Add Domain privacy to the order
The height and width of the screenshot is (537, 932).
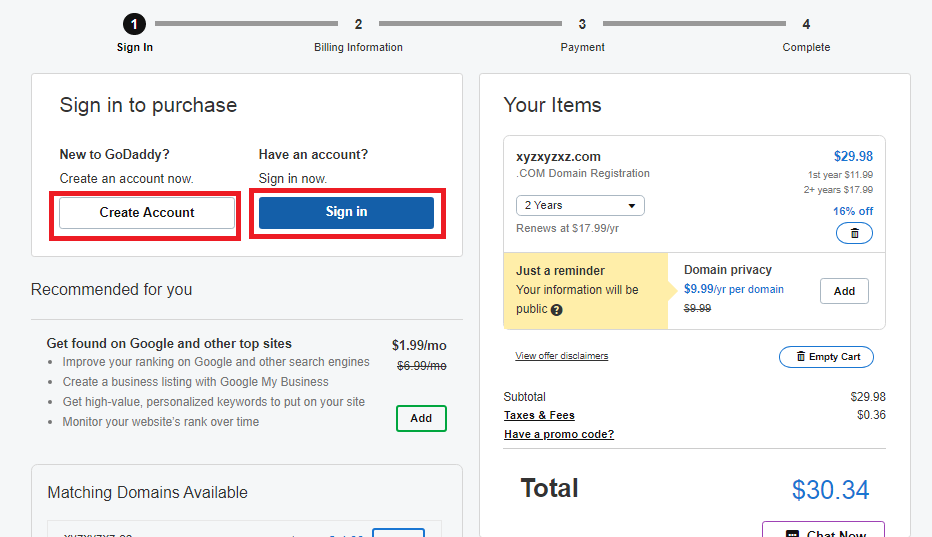844,291
